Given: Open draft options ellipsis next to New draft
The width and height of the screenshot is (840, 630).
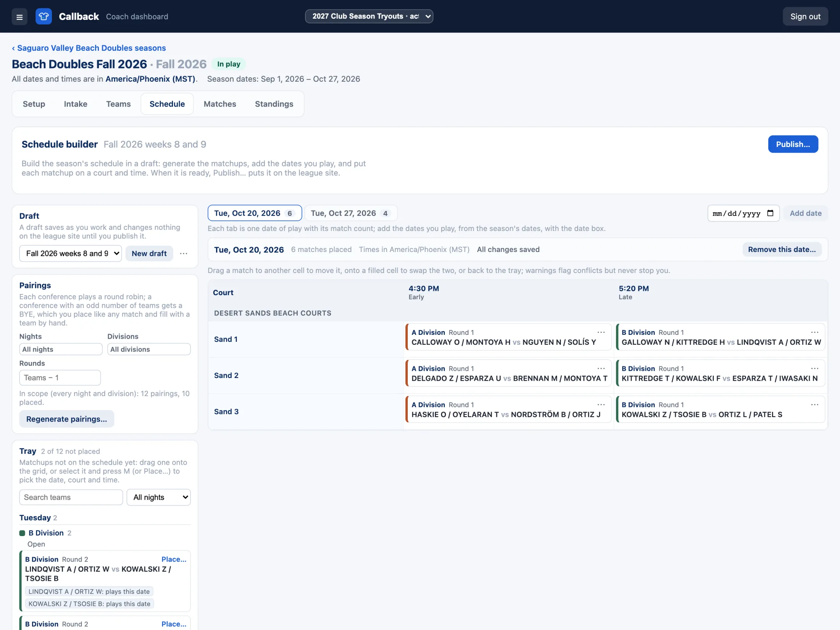Looking at the screenshot, I should click(184, 254).
